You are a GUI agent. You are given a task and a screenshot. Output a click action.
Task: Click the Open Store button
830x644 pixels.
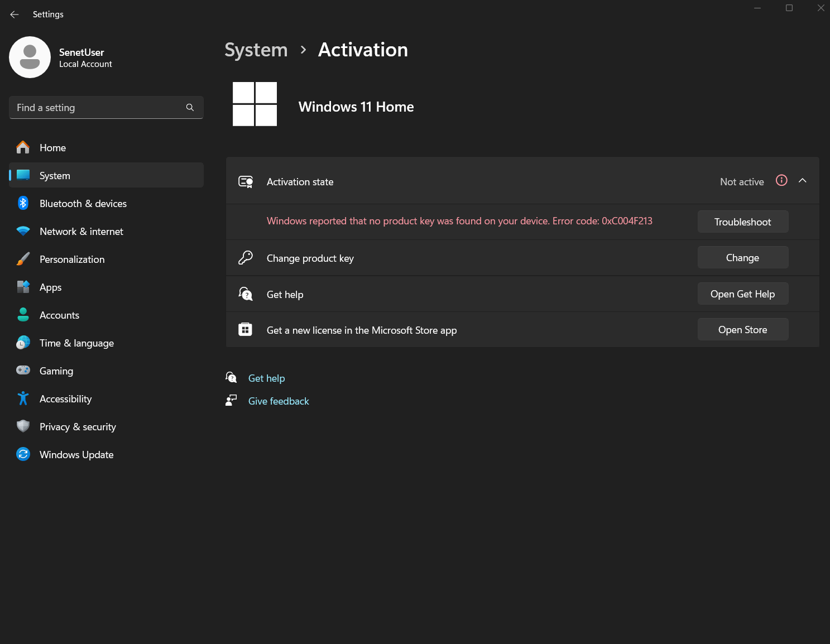pyautogui.click(x=743, y=329)
